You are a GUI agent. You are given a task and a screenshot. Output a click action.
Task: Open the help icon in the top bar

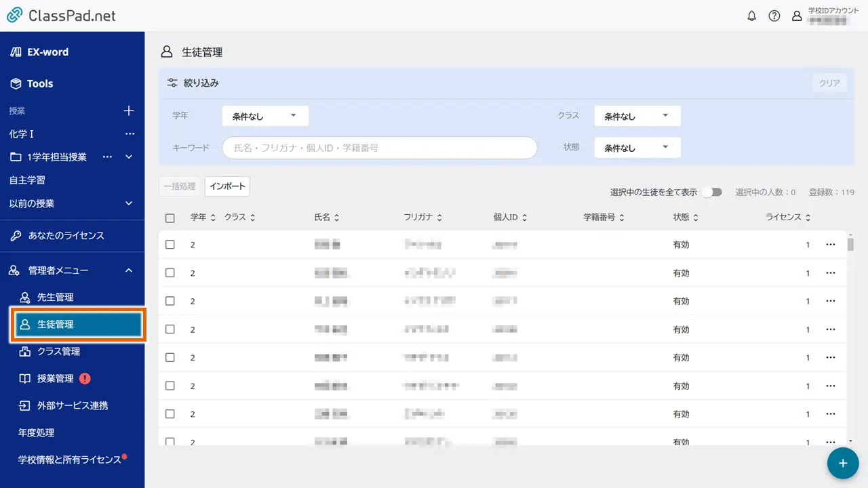(x=774, y=15)
